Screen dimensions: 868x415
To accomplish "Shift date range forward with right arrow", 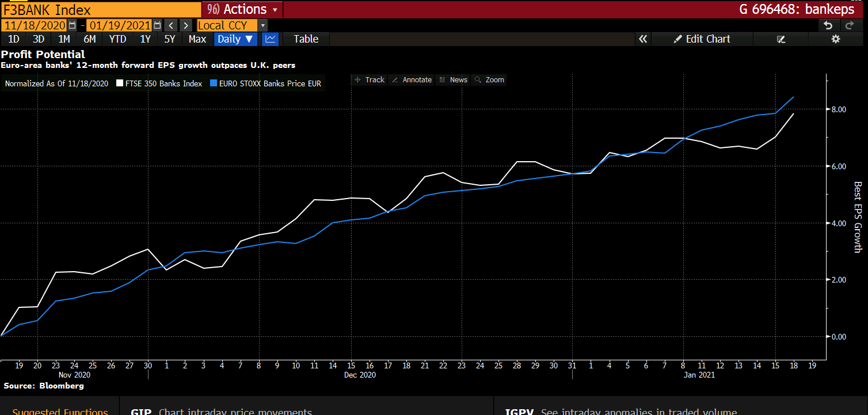I will point(185,25).
